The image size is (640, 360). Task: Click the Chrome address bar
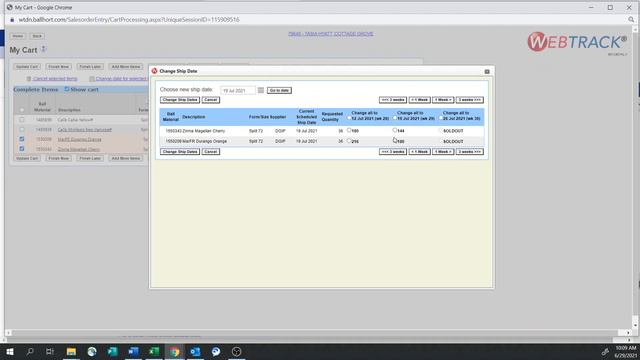pyautogui.click(x=318, y=20)
